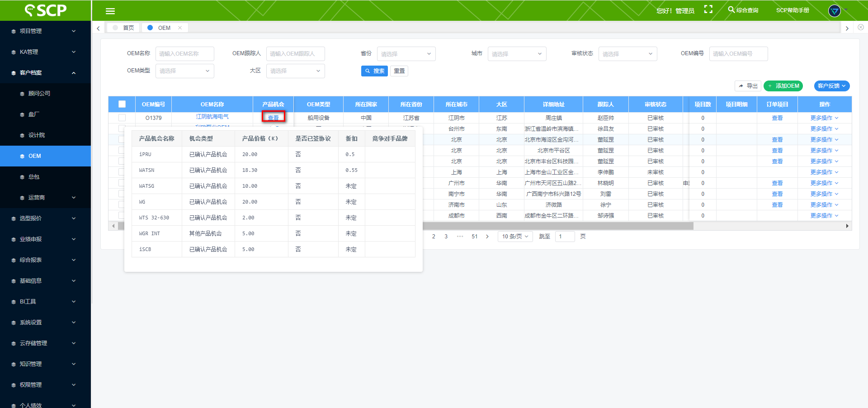The width and height of the screenshot is (868, 408).
Task: Click the 业绩申报 sidebar icon
Action: [13, 239]
